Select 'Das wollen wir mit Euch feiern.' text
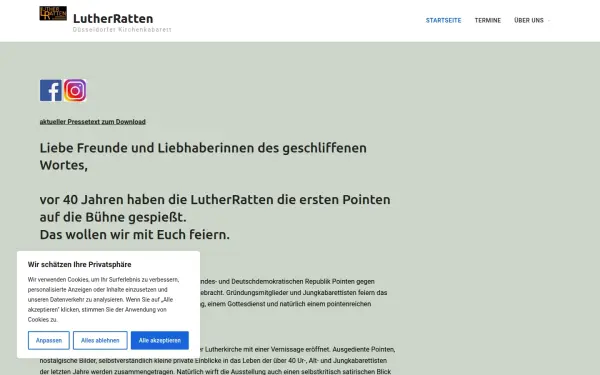This screenshot has height=375, width=600. pos(135,234)
